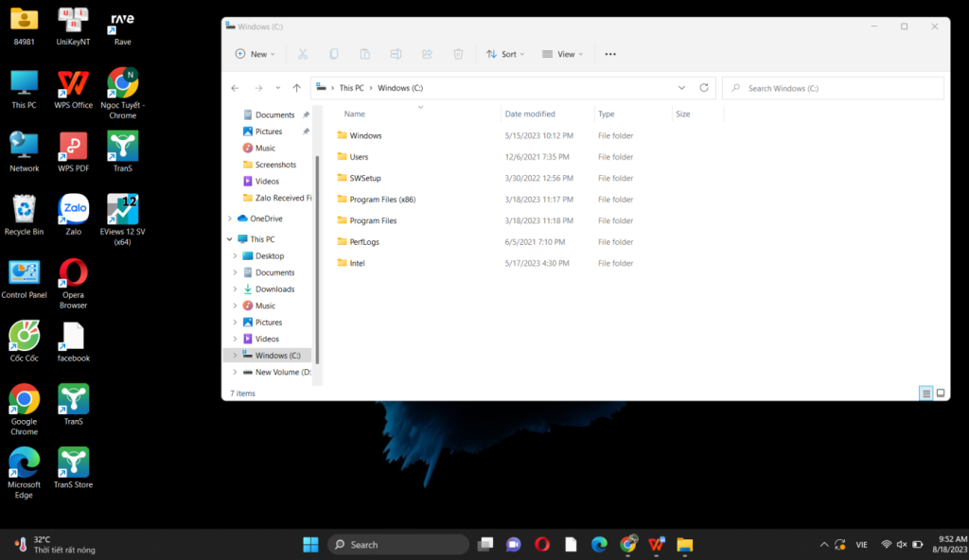Click the Rename icon in toolbar
This screenshot has width=969, height=560.
coord(396,55)
